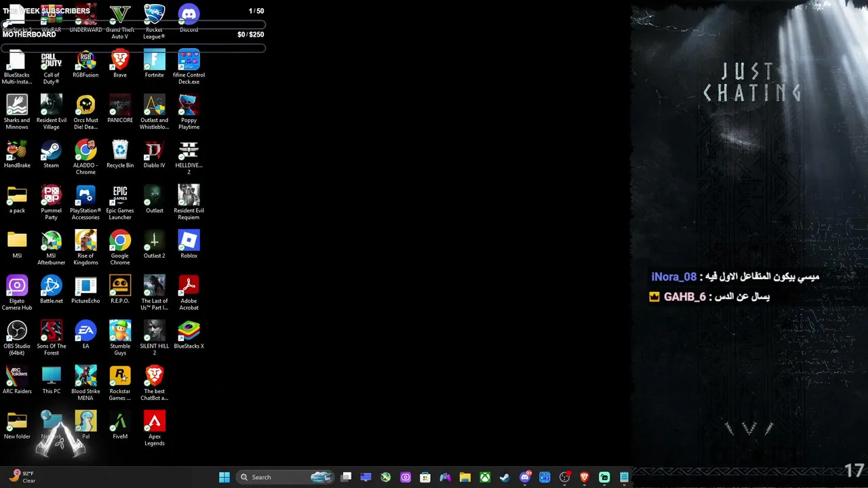Select the PANICORE desktop icon
This screenshot has width=868, height=488.
pos(120,109)
